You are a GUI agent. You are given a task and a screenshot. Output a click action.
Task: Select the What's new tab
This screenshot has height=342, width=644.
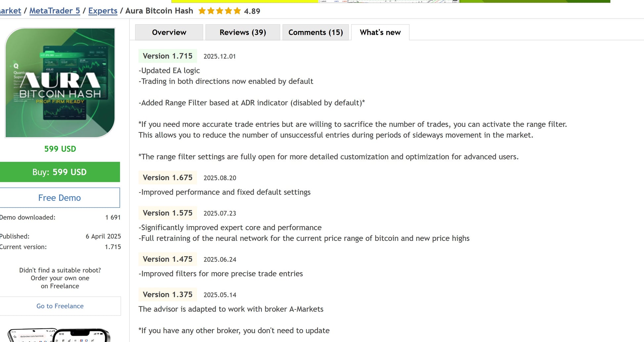click(380, 32)
